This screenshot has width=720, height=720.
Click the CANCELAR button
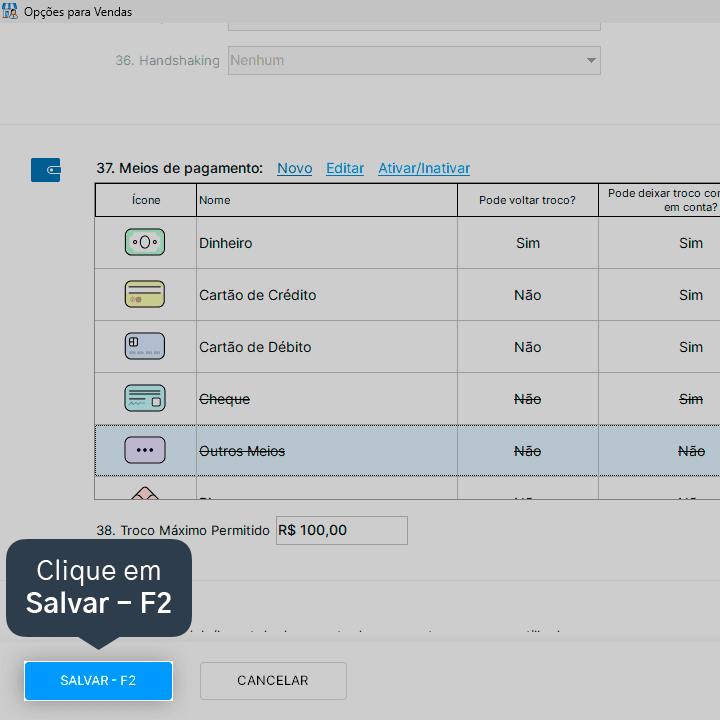click(273, 681)
